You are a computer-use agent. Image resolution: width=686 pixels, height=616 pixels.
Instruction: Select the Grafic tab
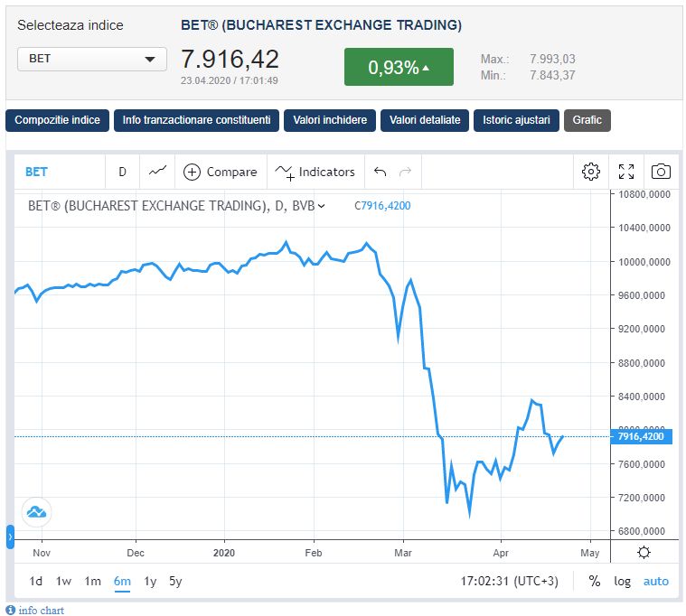click(587, 120)
